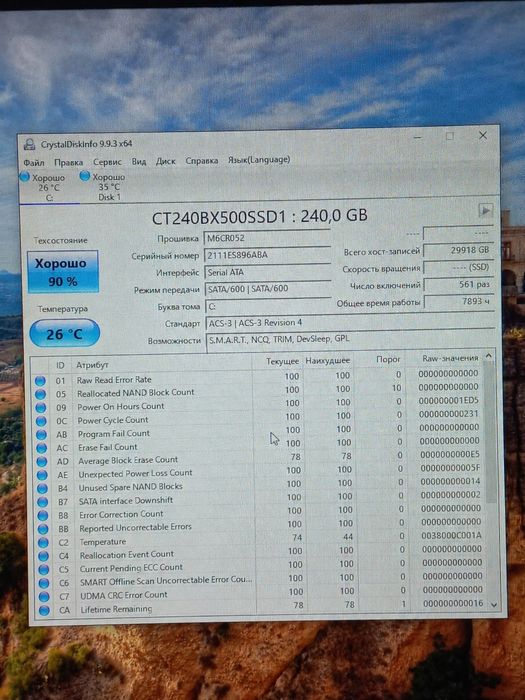The image size is (525, 700).
Task: Click the features field with S.M.A.R.T., NCQ, TRIM
Action: (x=351, y=339)
